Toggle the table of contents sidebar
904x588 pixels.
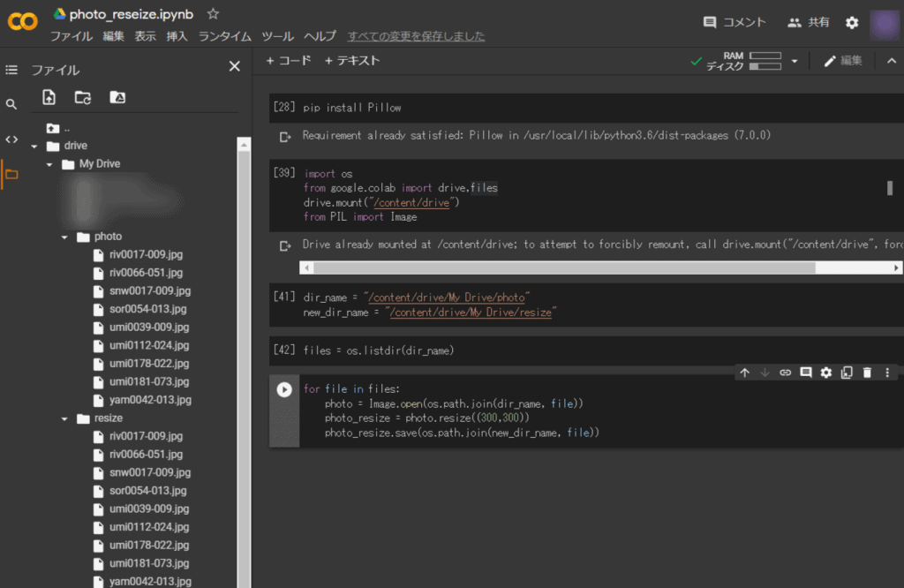11,70
